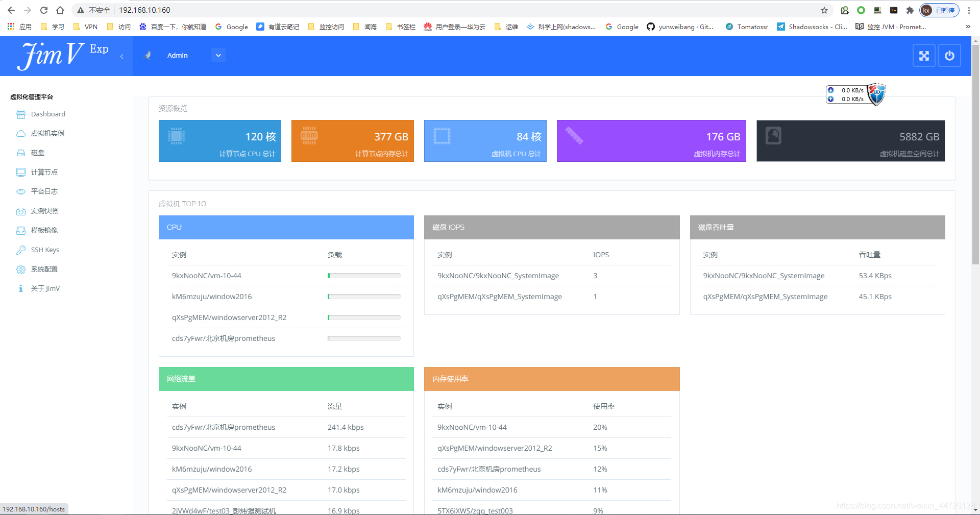This screenshot has height=515, width=980.
Task: Select the 53.4 KBps throughput value
Action: 875,276
